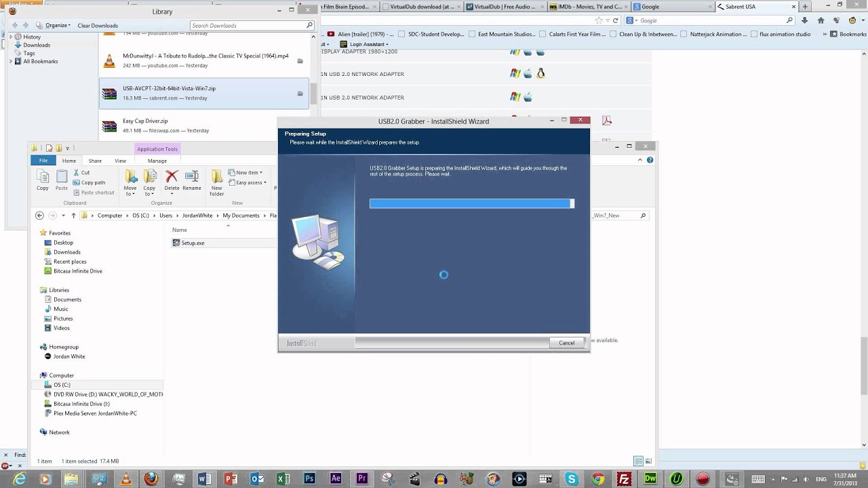Switch to the Home ribbon tab

(x=69, y=161)
